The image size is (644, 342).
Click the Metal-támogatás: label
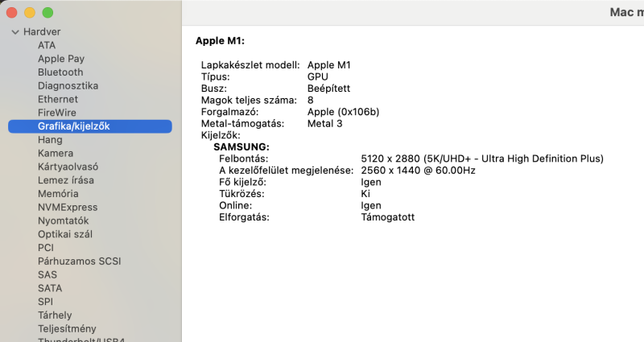tap(242, 124)
